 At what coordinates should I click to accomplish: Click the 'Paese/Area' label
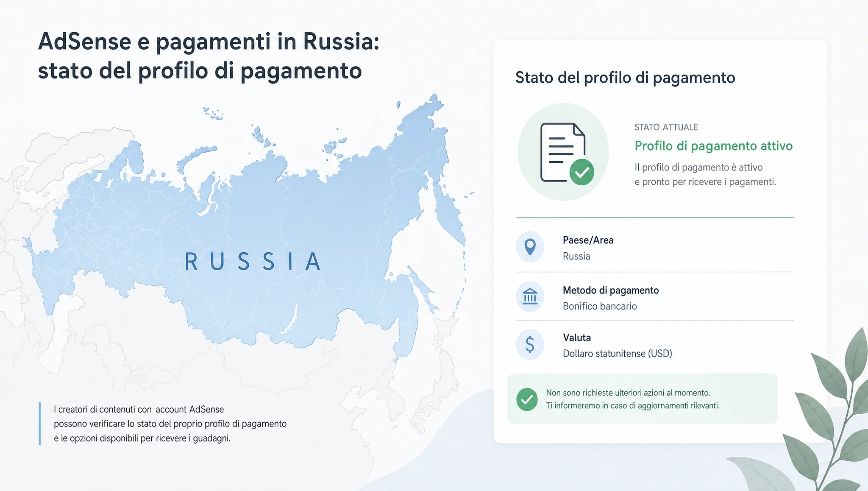[x=588, y=240]
